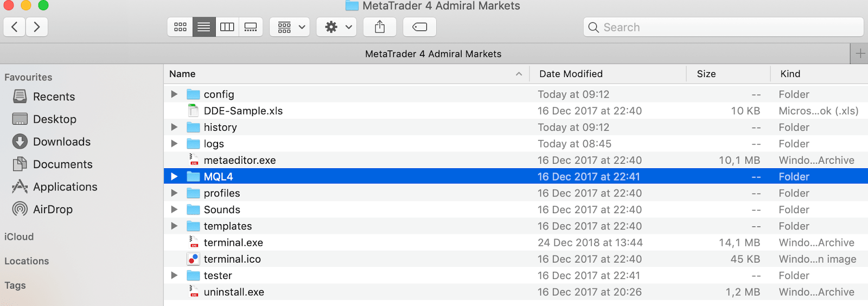The height and width of the screenshot is (306, 868).
Task: Select the DDE-Sample.xls file icon
Action: pyautogui.click(x=193, y=111)
